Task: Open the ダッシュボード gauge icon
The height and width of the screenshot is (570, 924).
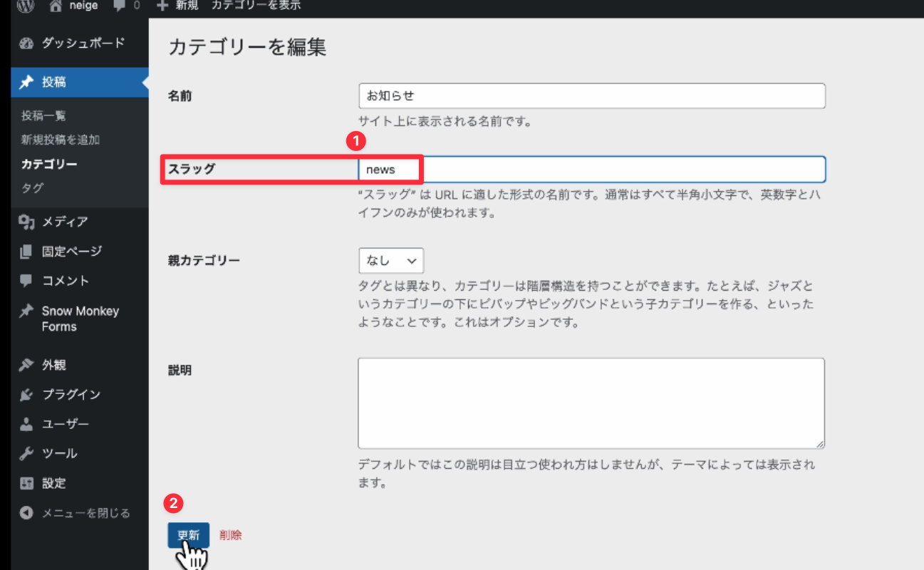Action: [26, 43]
